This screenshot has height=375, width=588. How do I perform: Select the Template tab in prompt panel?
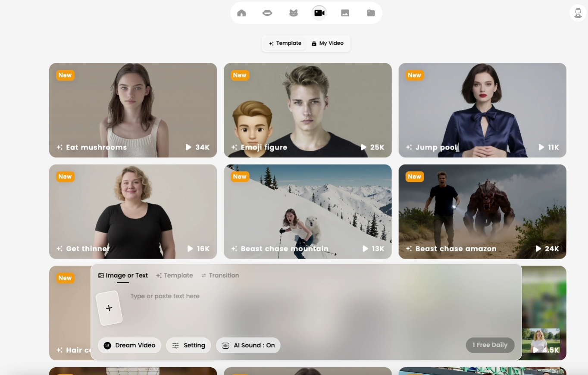coord(175,275)
